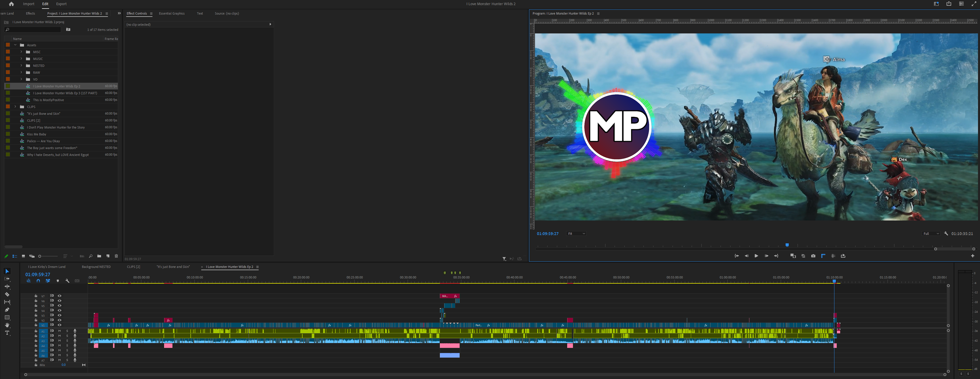This screenshot has width=980, height=379.
Task: Hide the V1 track output
Action: tap(59, 325)
